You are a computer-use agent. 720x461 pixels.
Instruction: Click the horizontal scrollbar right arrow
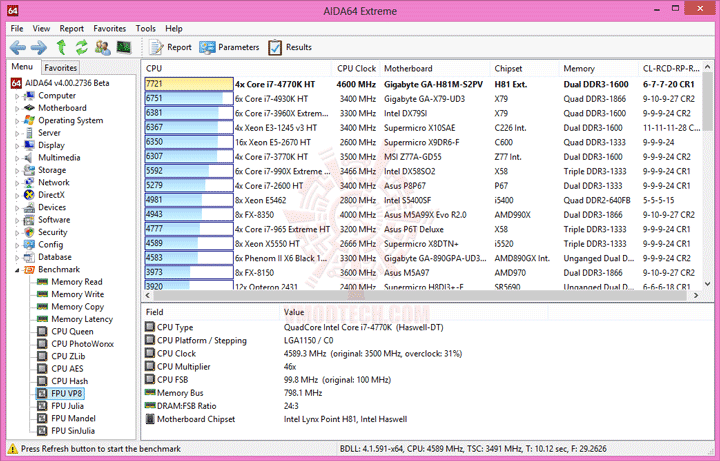pyautogui.click(x=696, y=295)
